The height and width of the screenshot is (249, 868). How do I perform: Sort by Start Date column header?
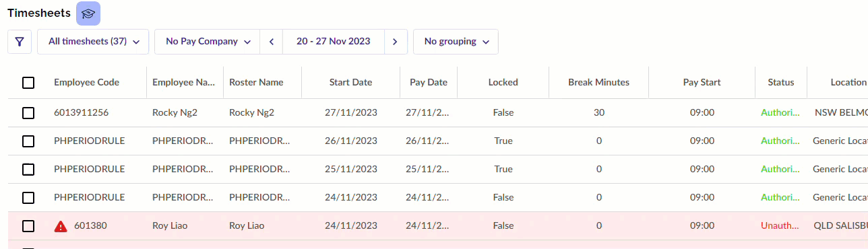coord(350,83)
